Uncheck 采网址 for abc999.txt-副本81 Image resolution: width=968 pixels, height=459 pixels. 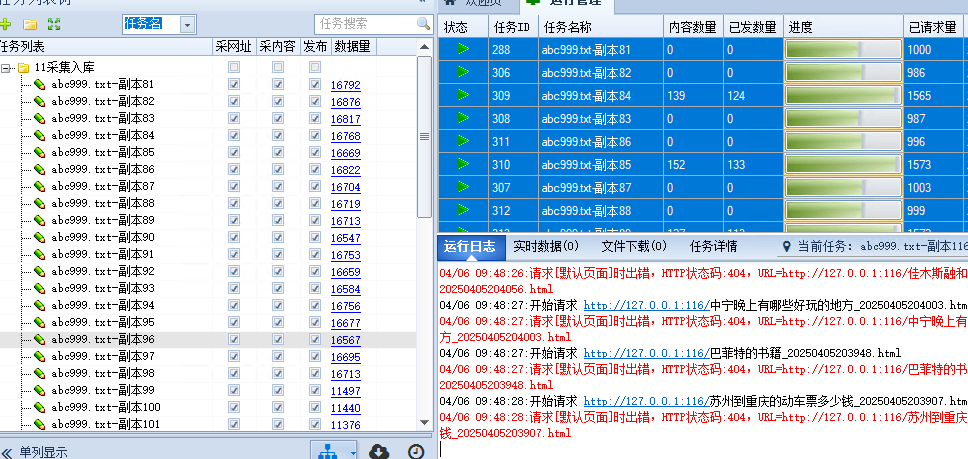coord(234,84)
